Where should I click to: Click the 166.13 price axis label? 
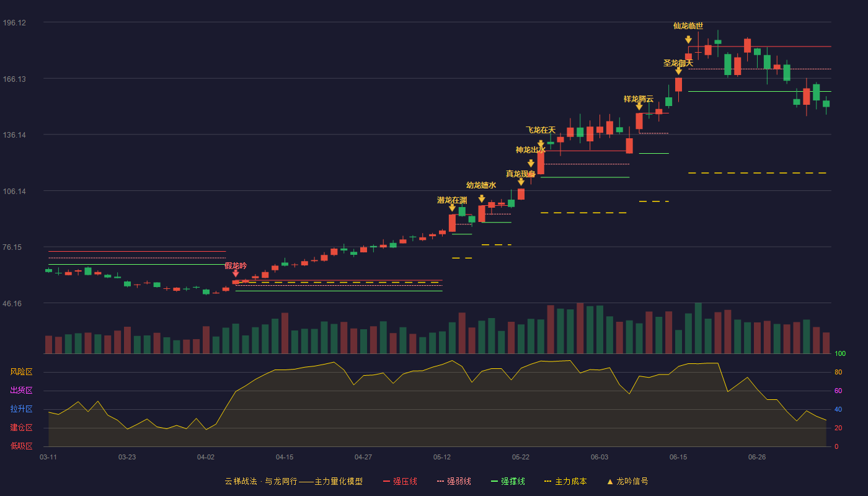tap(14, 79)
